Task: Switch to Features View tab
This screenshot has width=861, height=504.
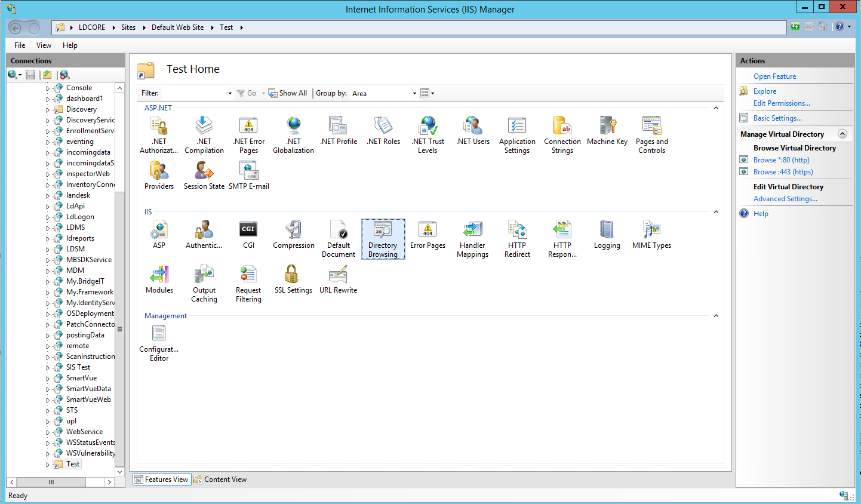Action: tap(162, 480)
